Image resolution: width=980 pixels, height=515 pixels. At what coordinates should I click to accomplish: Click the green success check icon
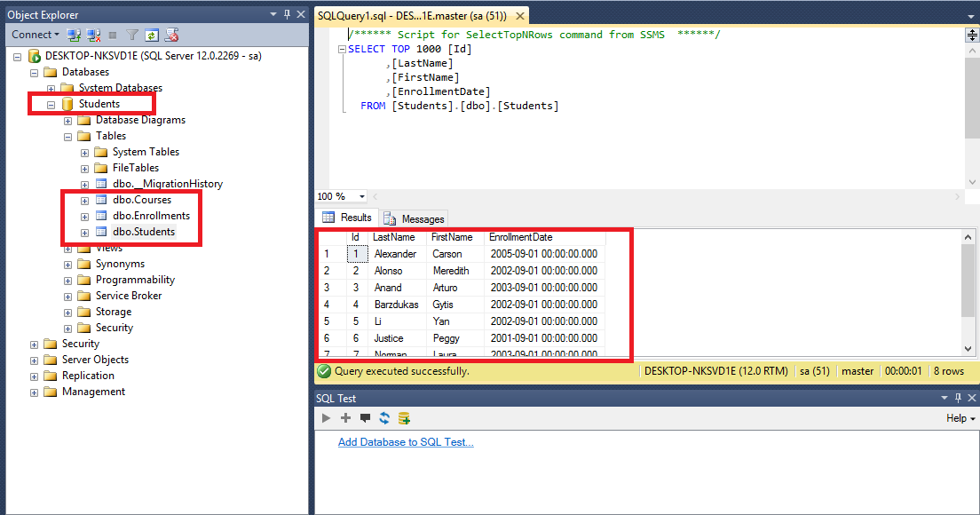pyautogui.click(x=323, y=371)
